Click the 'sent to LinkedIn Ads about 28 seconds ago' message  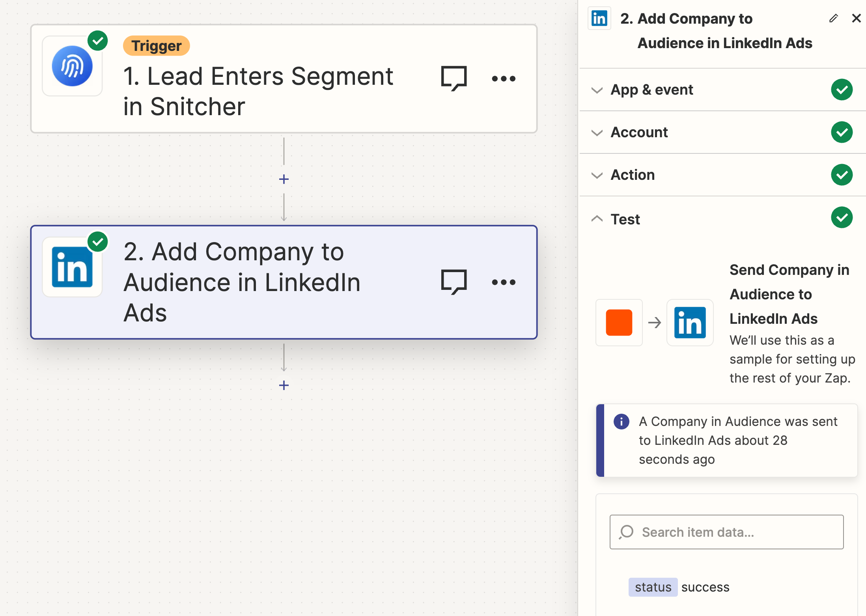point(738,441)
